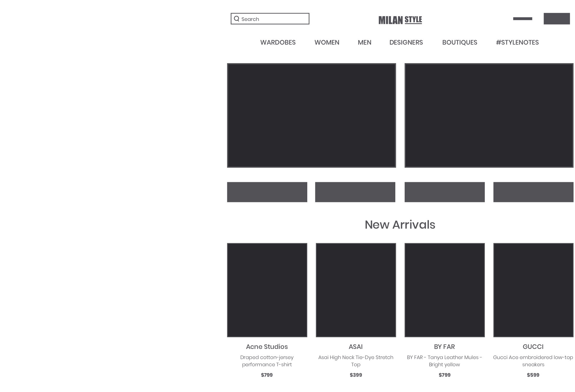Expand the #STYLENOTES dropdown menu
This screenshot has height=392, width=575.
coord(517,42)
